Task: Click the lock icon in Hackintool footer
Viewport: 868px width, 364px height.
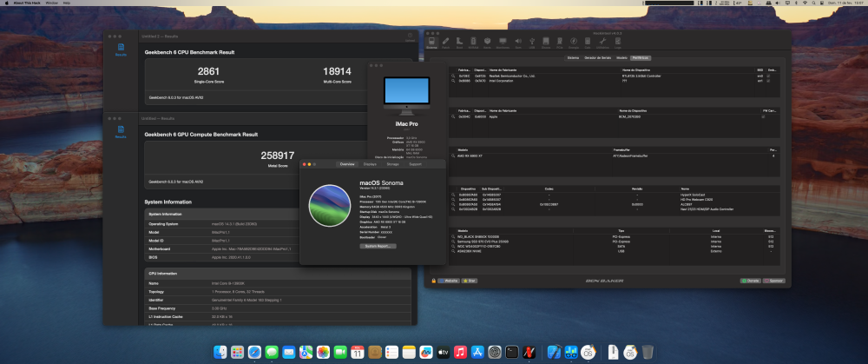Action: click(x=433, y=281)
